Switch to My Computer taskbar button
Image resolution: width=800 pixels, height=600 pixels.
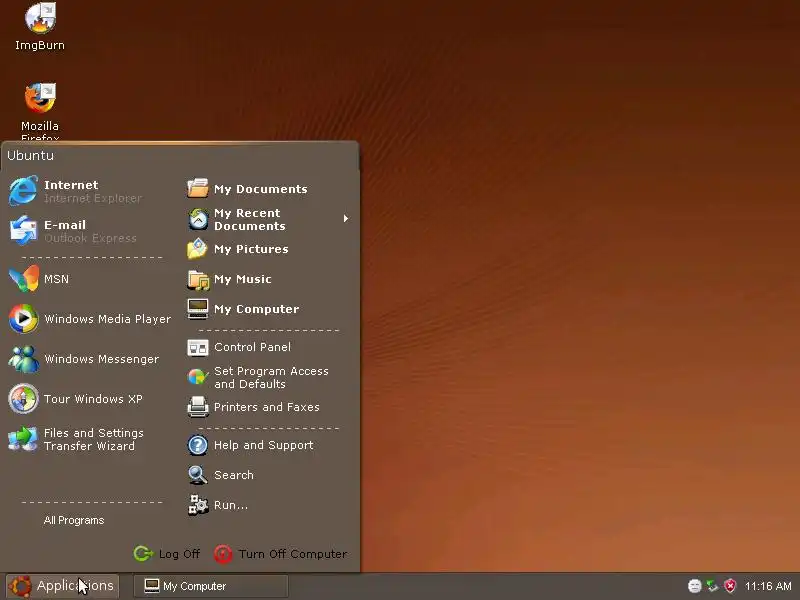[211, 586]
